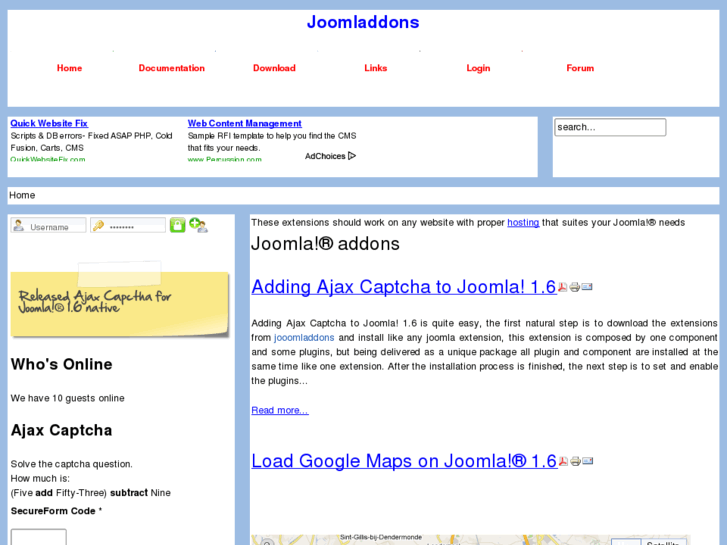
Task: Click email icon for Ajax Captcha article
Action: click(x=587, y=287)
